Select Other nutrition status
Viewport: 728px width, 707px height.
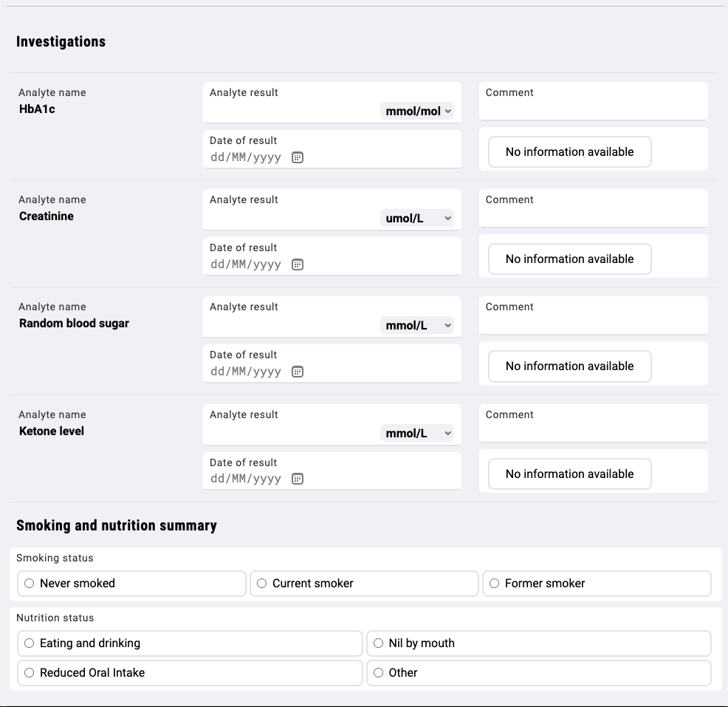[x=377, y=672]
